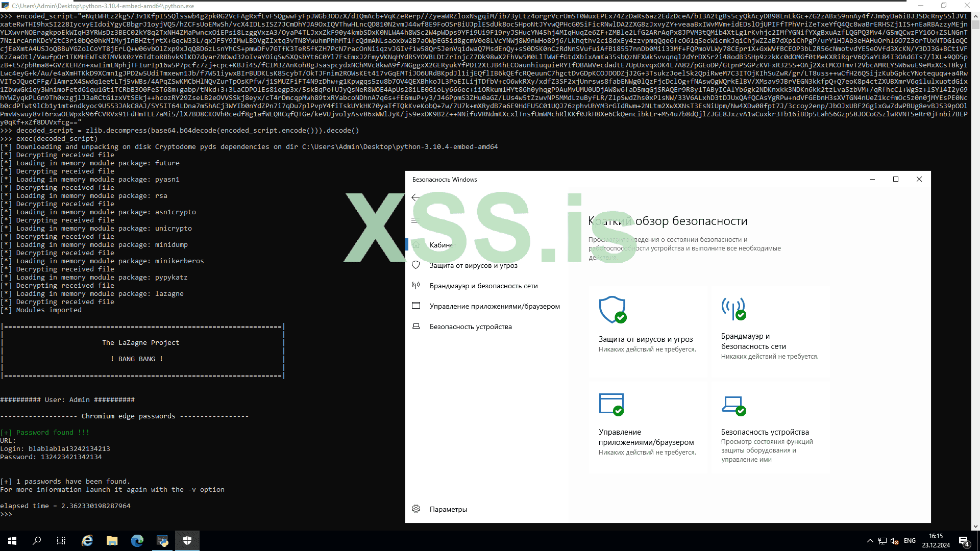Viewport: 980px width, 551px height.
Task: Show hidden system tray icons chevron
Action: click(x=870, y=541)
